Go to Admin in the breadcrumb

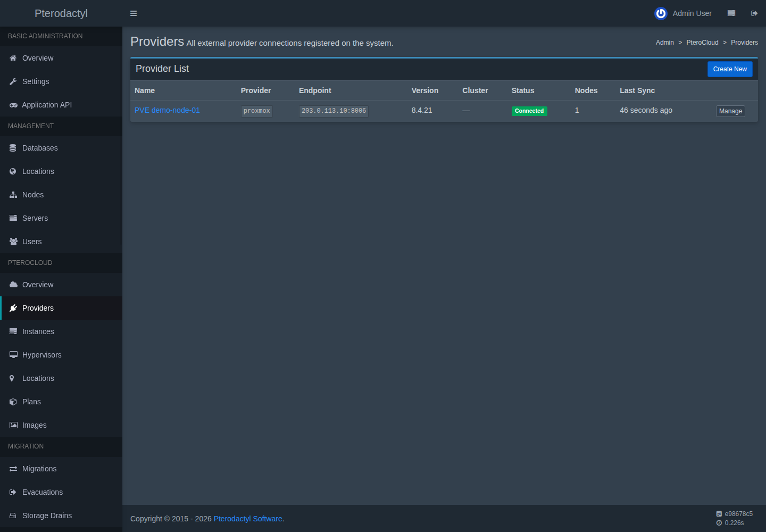pyautogui.click(x=665, y=43)
